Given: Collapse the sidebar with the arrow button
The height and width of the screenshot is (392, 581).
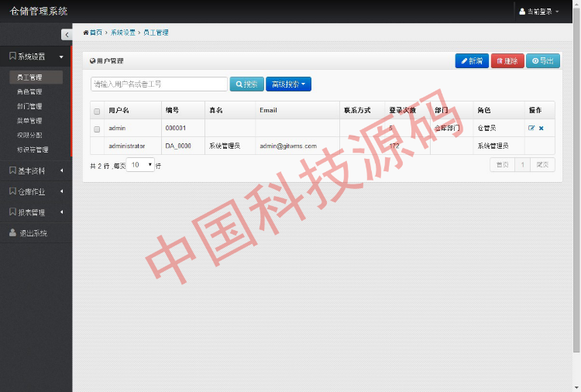Looking at the screenshot, I should click(x=66, y=34).
